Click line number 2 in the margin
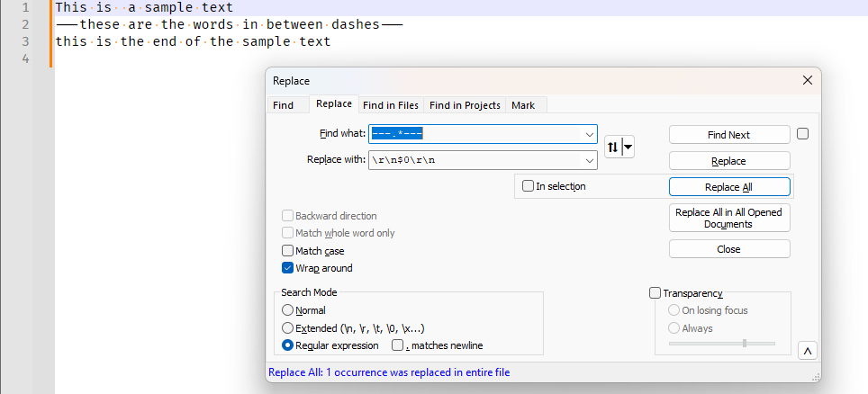 [25, 24]
